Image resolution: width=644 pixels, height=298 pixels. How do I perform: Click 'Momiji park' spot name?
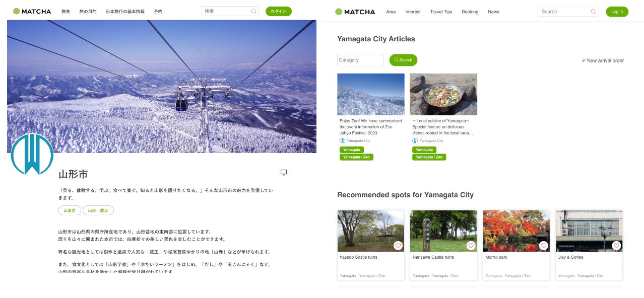coord(496,257)
